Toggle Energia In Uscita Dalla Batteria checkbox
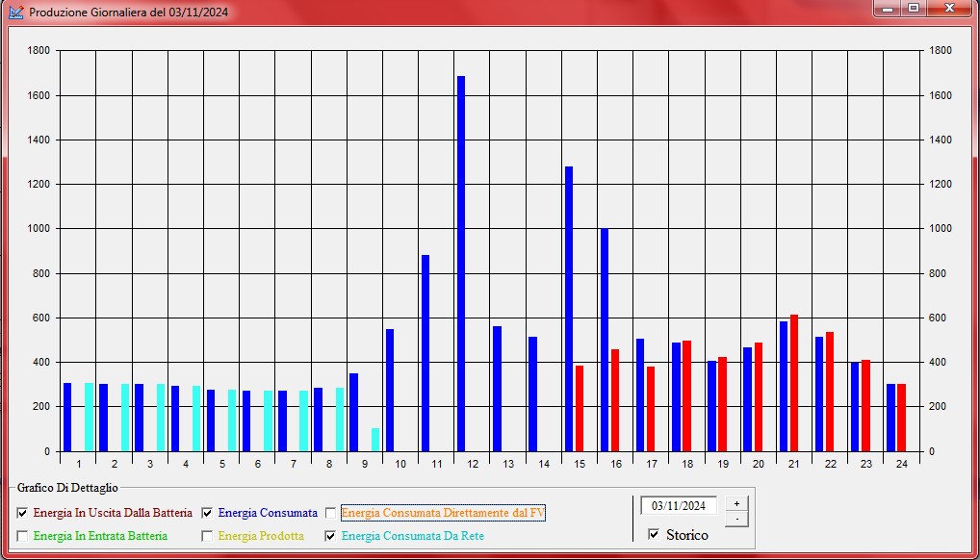This screenshot has height=560, width=980. (x=20, y=513)
